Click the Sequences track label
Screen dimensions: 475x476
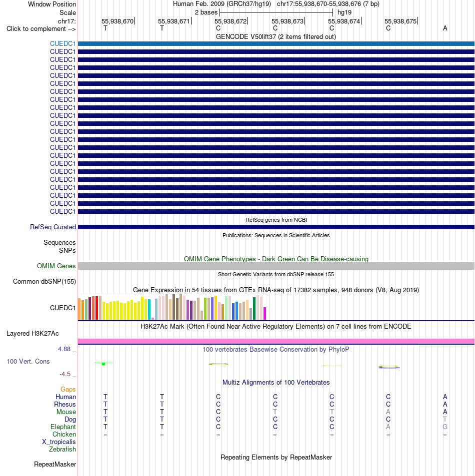[x=59, y=243]
